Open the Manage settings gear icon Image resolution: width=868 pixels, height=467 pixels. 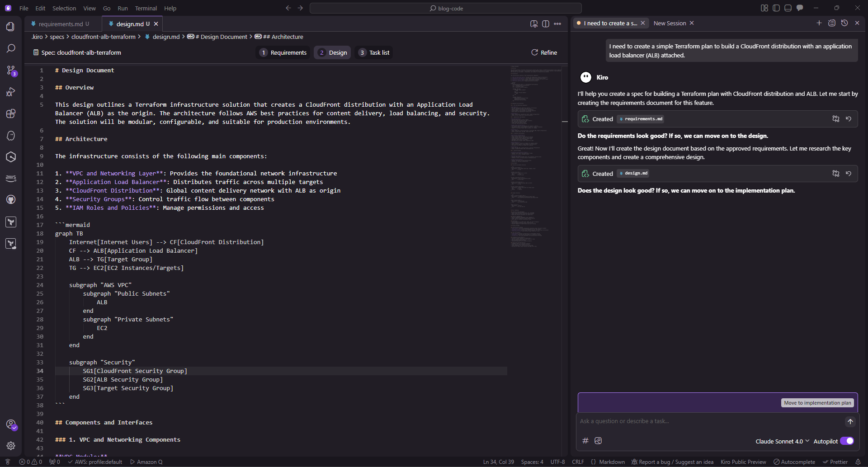tap(11, 446)
